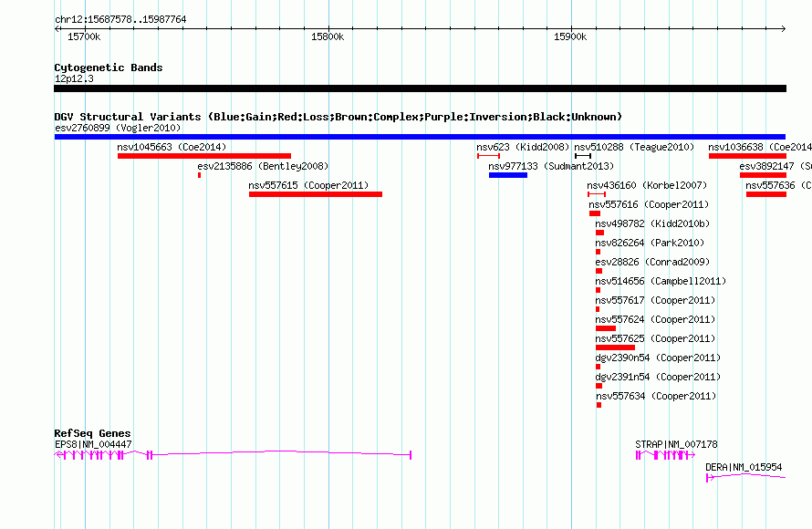Click the nsv557616 (Cooper2011) red bar
812x529 pixels.
pyautogui.click(x=595, y=213)
